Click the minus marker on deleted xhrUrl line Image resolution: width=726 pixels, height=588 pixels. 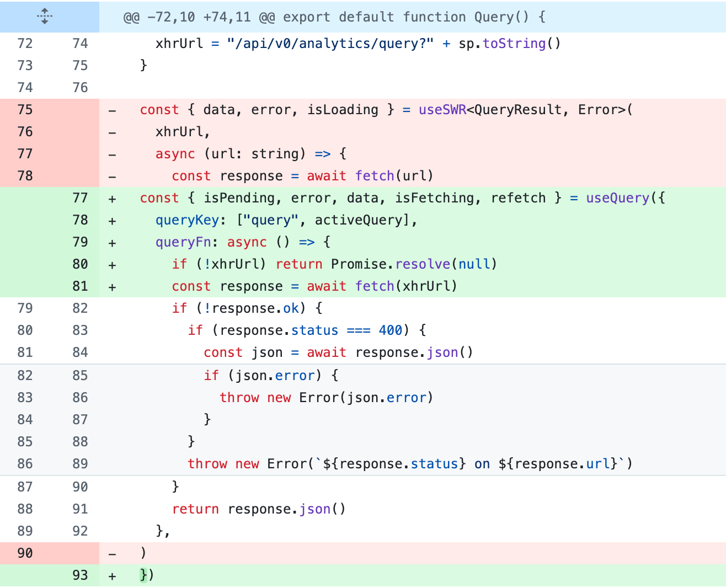112,131
